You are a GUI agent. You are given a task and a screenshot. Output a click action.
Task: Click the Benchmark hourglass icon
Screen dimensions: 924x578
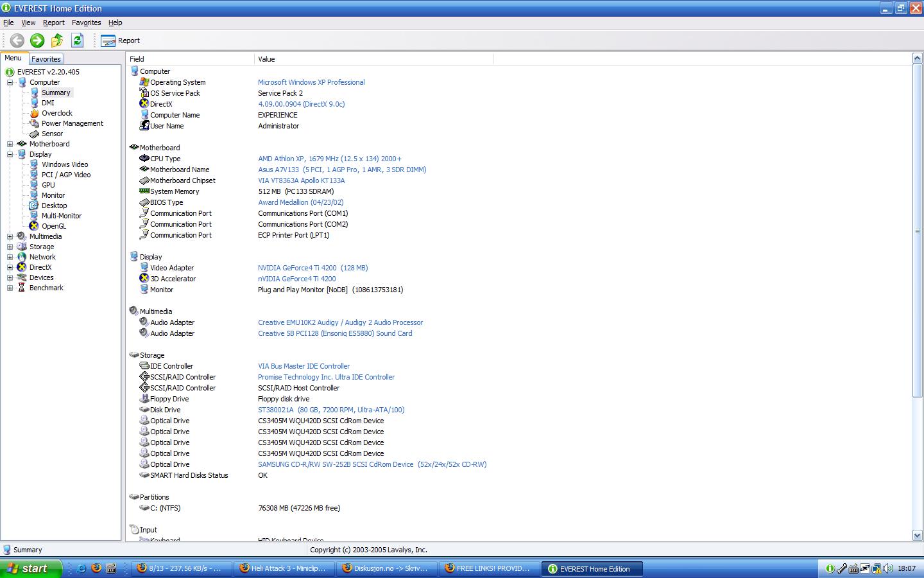pos(22,288)
